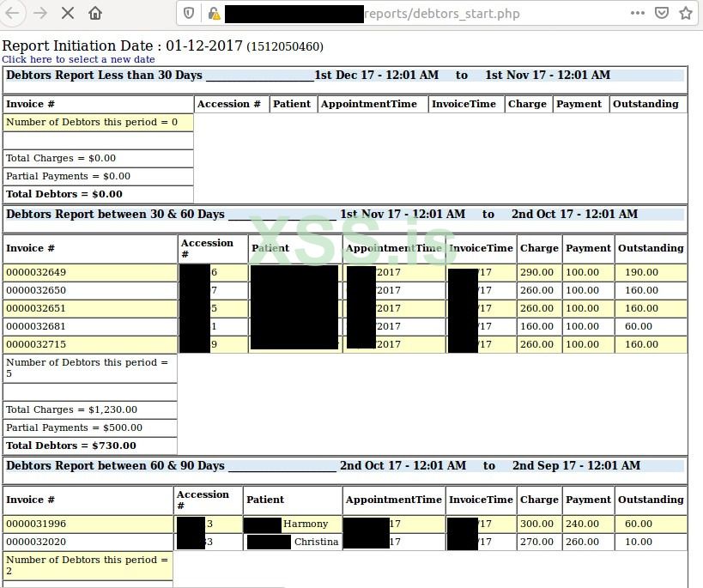Click 'Number of Debtors this period = 5'
This screenshot has height=588, width=703.
pyautogui.click(x=90, y=367)
